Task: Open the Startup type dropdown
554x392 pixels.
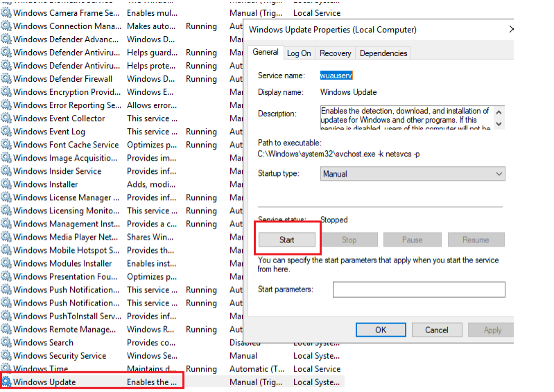Action: (x=413, y=174)
